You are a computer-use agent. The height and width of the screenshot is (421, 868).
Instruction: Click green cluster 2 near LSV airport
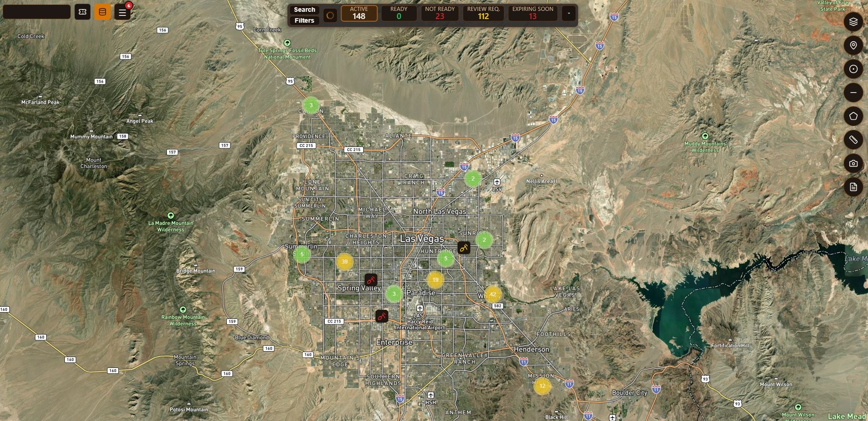point(473,179)
